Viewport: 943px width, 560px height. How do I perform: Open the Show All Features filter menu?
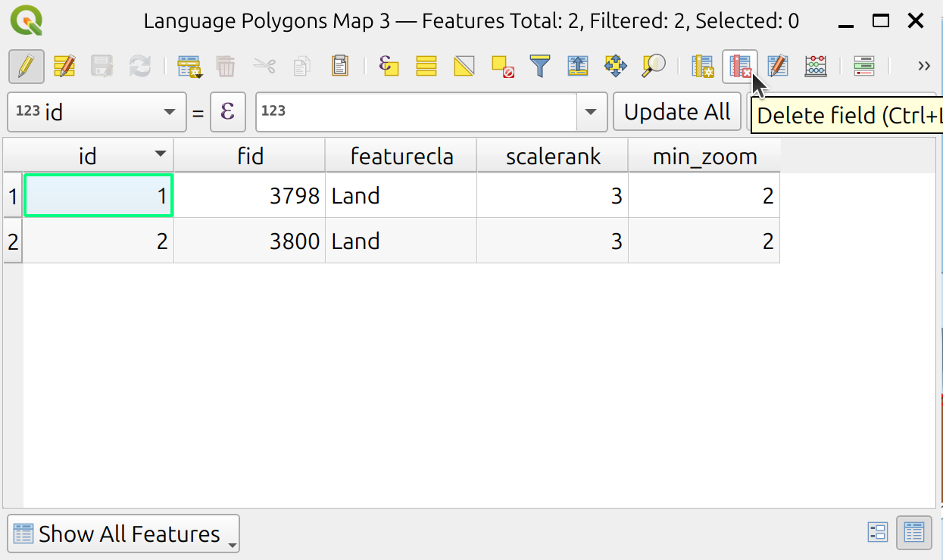[x=123, y=534]
